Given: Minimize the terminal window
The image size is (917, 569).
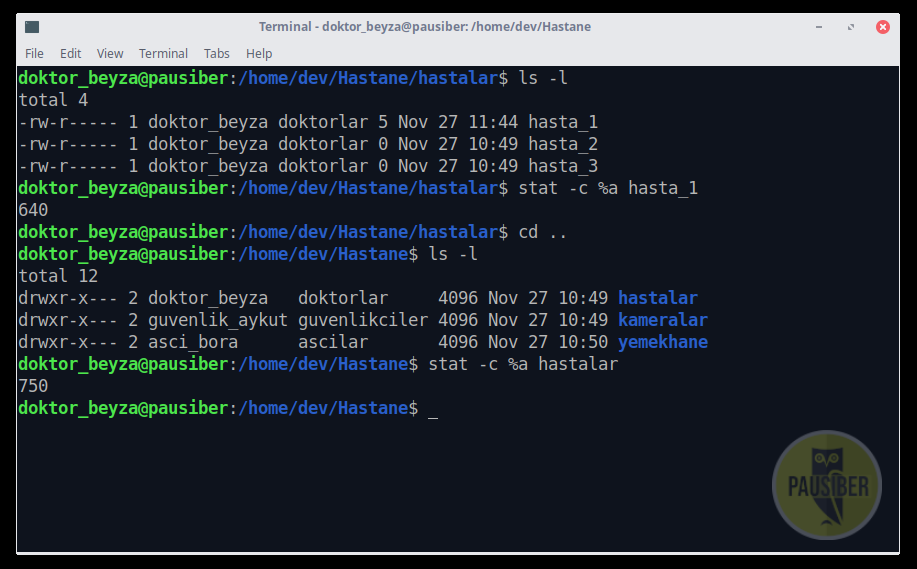Looking at the screenshot, I should (819, 27).
